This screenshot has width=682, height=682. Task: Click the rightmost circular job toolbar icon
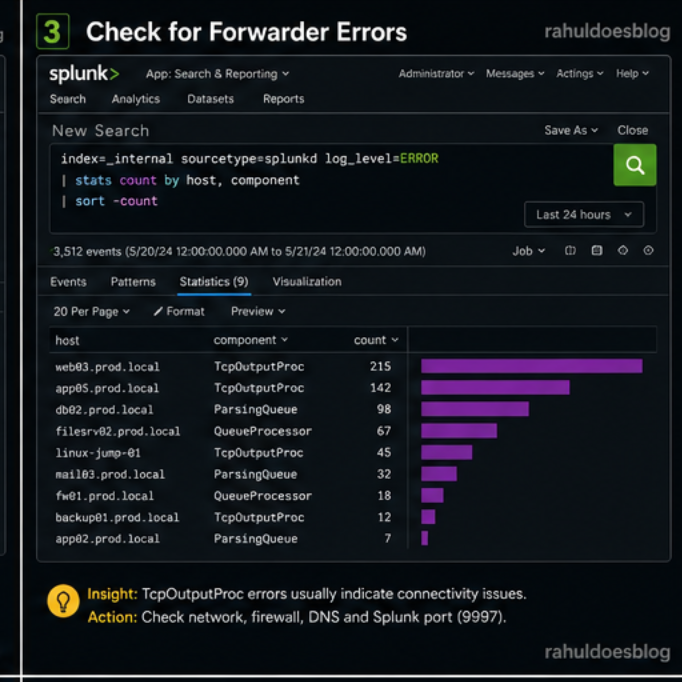pyautogui.click(x=649, y=251)
